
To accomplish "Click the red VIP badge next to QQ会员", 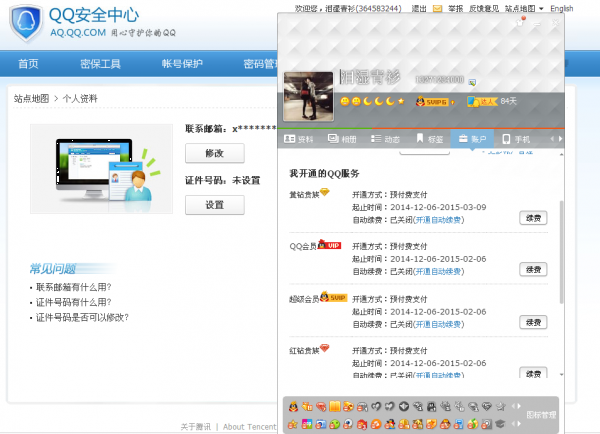I will pyautogui.click(x=329, y=244).
